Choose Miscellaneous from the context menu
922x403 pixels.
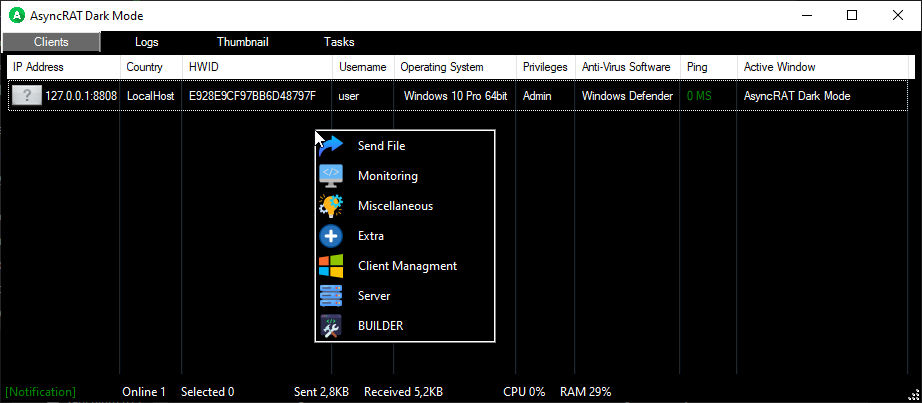click(x=395, y=206)
